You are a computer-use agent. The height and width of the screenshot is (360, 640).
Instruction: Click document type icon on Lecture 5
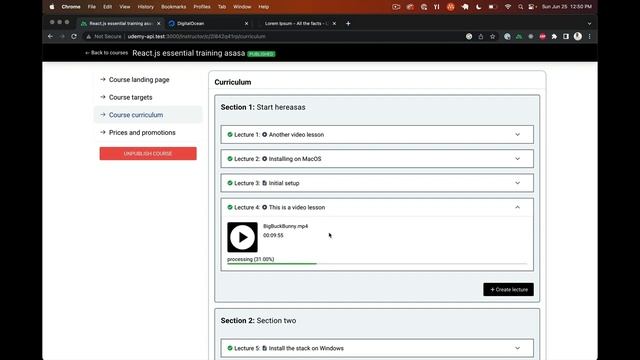pos(264,348)
